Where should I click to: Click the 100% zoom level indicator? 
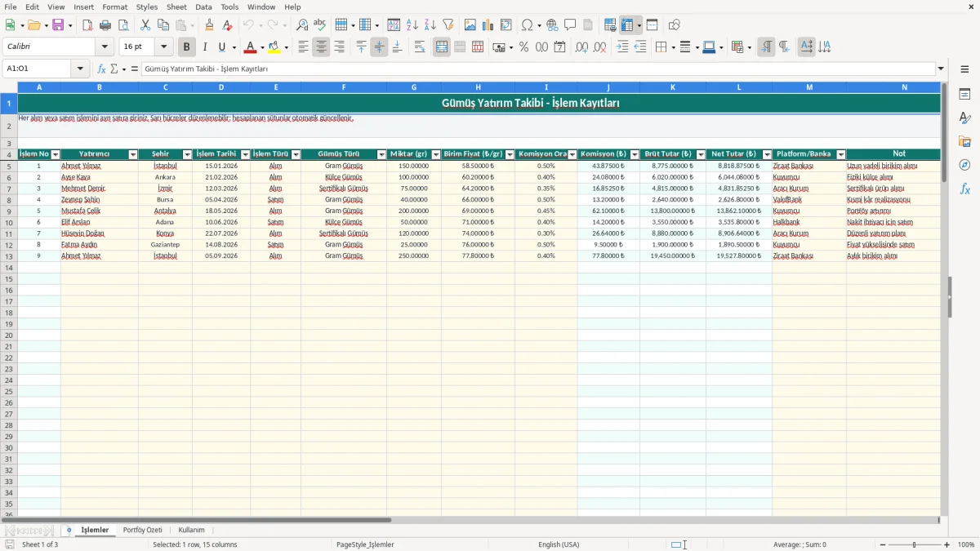click(x=966, y=544)
